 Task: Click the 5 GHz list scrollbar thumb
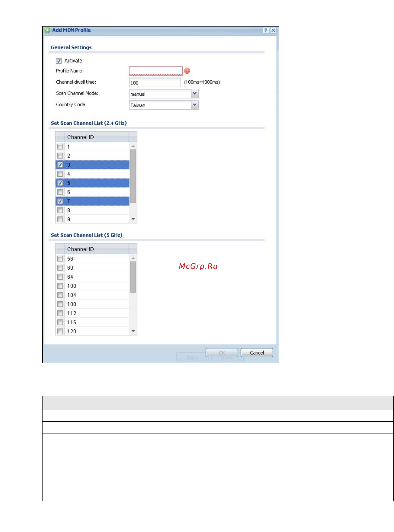pos(133,277)
